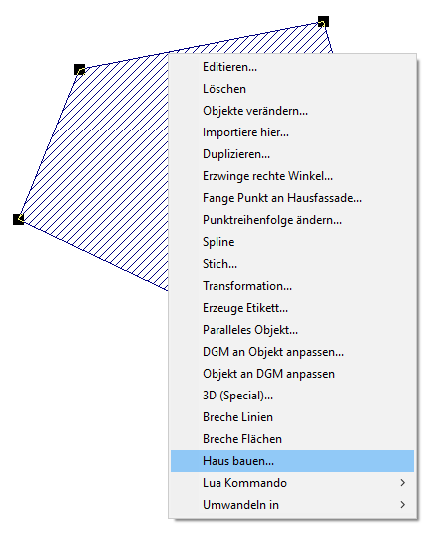
Task: Choose Objekt an DGM anpassen
Action: [x=292, y=374]
